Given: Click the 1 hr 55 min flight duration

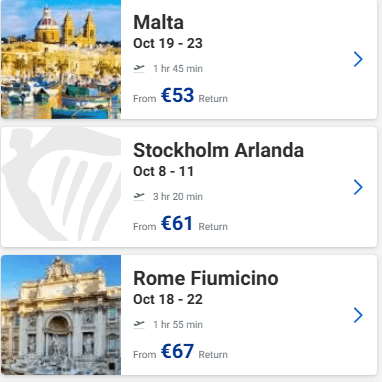Looking at the screenshot, I should click(x=178, y=325).
